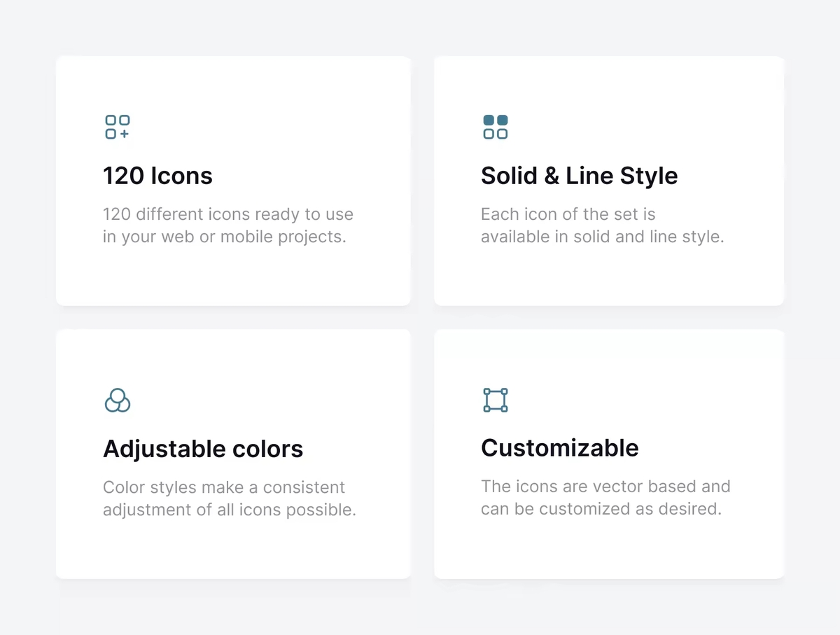Click the overlapping circles icon for Adjustable colors
This screenshot has height=635, width=840.
click(x=117, y=400)
